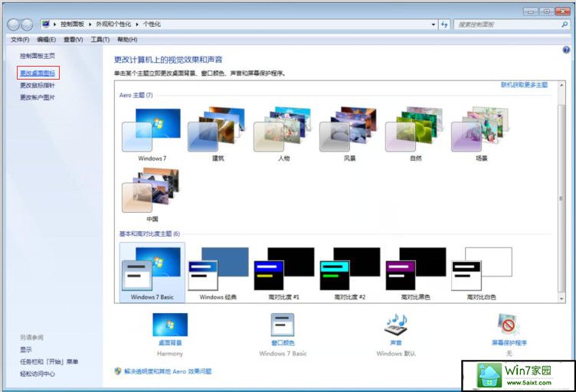Click the 个性化 breadcrumb
This screenshot has width=576, height=392.
[x=152, y=24]
